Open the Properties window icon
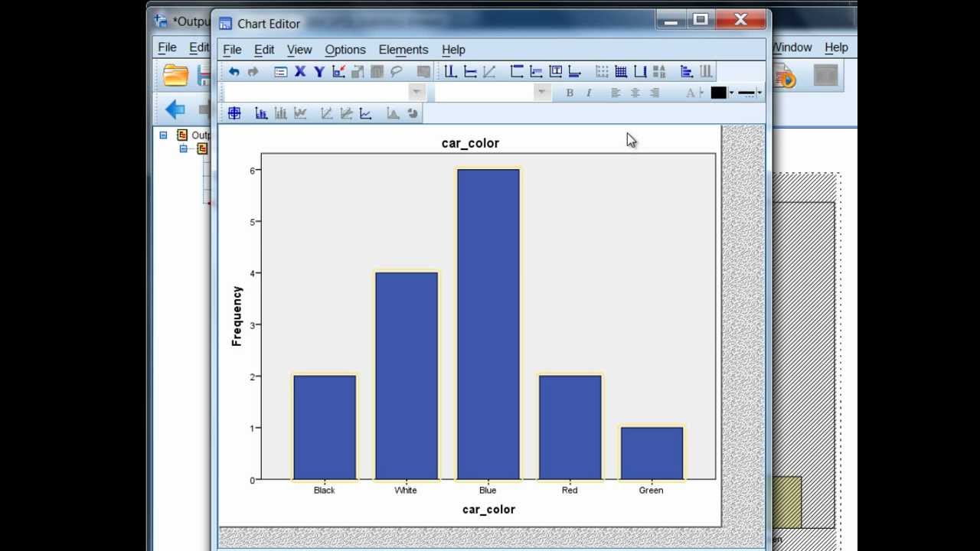Screen dimensions: 980x551 pos(280,71)
